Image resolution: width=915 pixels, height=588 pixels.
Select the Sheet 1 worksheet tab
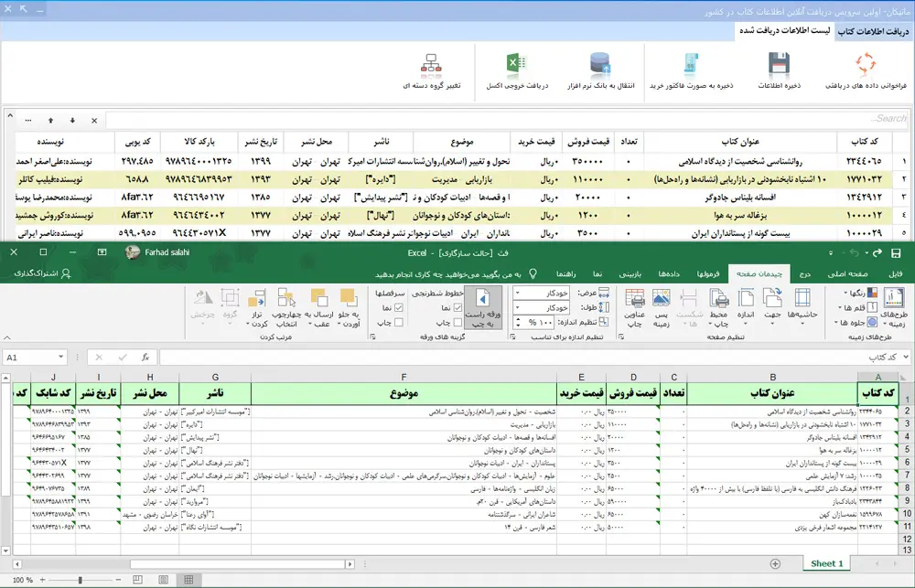point(826,563)
